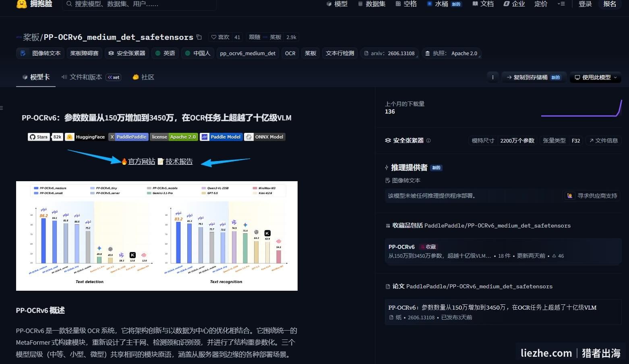Screen dimensions: 629x364
Task: Click the 136 downloads count text
Action: click(390, 112)
